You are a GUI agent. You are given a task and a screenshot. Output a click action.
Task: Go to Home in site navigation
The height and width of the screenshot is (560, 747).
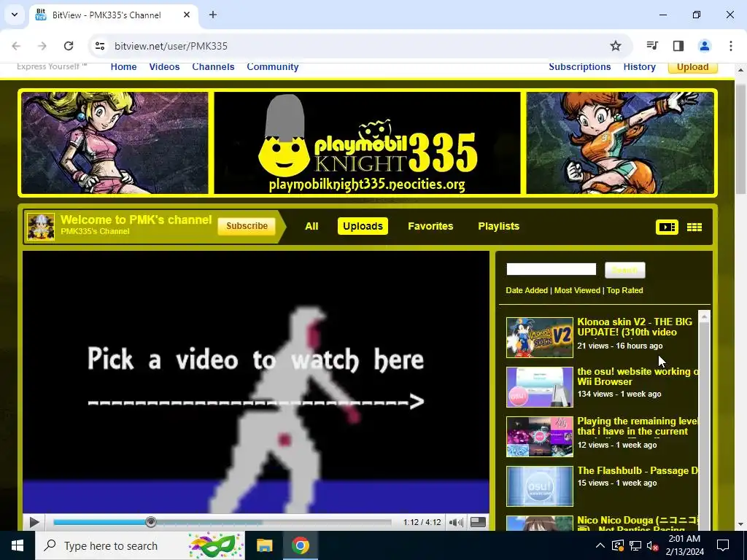(123, 66)
